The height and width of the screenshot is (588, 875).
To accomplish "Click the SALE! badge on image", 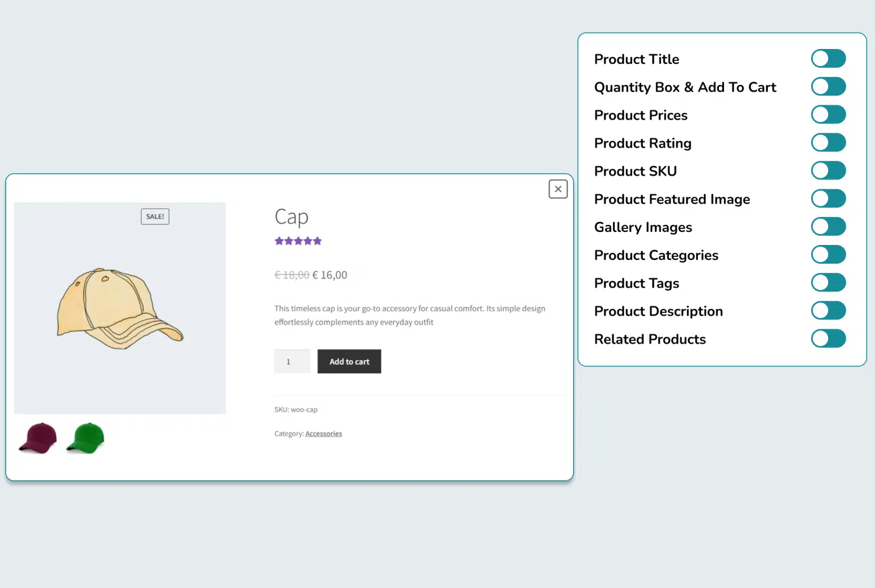I will (155, 217).
